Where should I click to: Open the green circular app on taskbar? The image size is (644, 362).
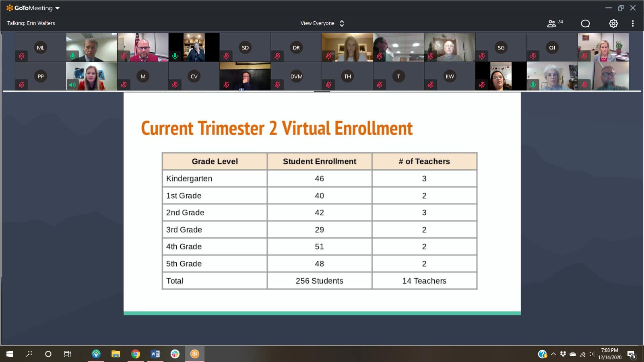coord(96,354)
